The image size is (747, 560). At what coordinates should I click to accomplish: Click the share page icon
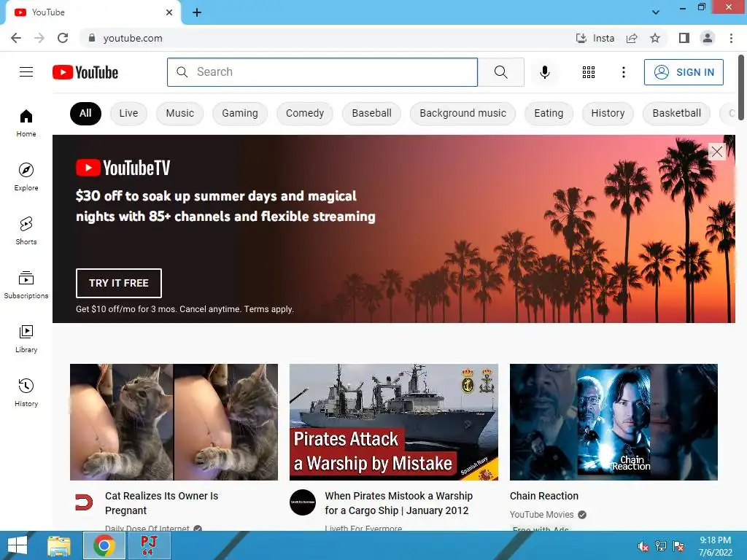632,38
